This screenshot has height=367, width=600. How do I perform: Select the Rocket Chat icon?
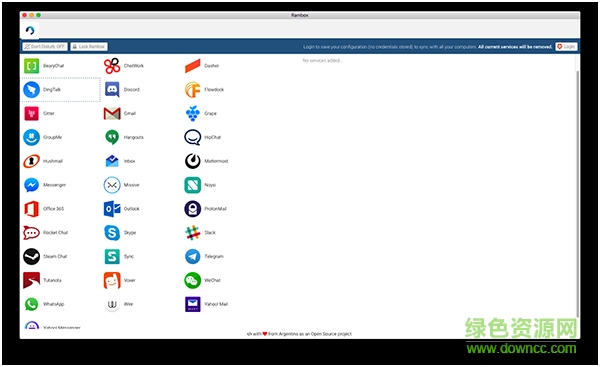pyautogui.click(x=31, y=233)
